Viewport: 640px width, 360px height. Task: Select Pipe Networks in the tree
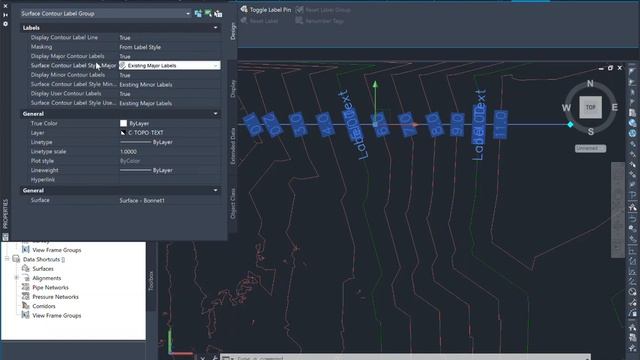click(50, 287)
